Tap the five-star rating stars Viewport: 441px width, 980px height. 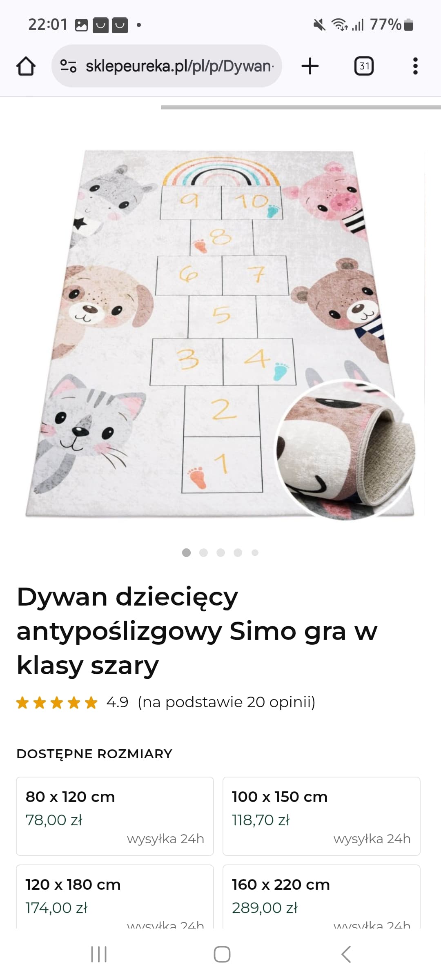[x=57, y=702]
